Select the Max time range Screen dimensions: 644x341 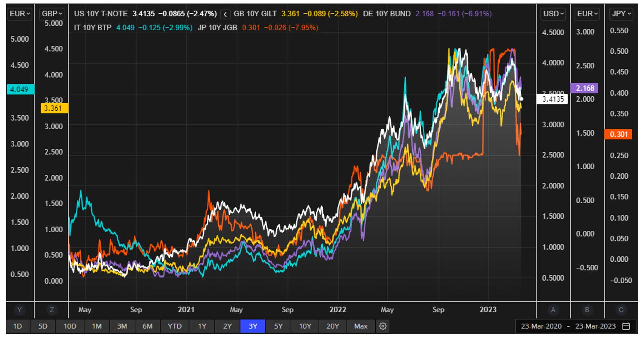coord(361,326)
